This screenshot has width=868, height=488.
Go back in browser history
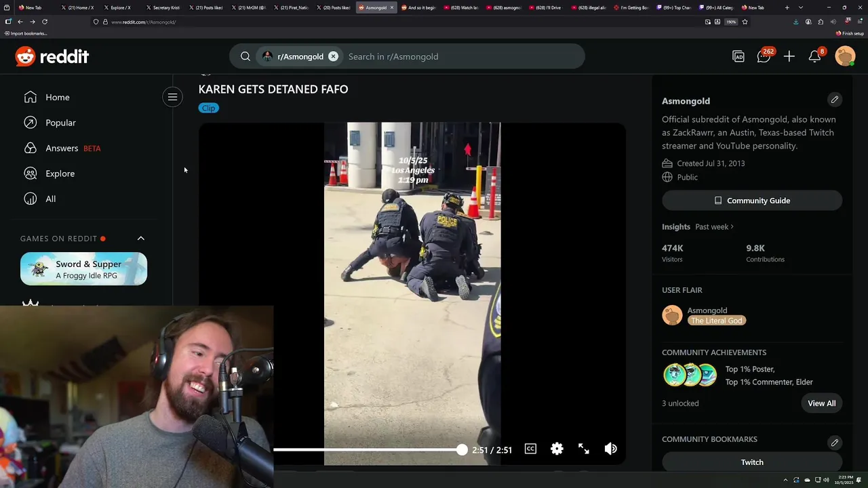20,22
